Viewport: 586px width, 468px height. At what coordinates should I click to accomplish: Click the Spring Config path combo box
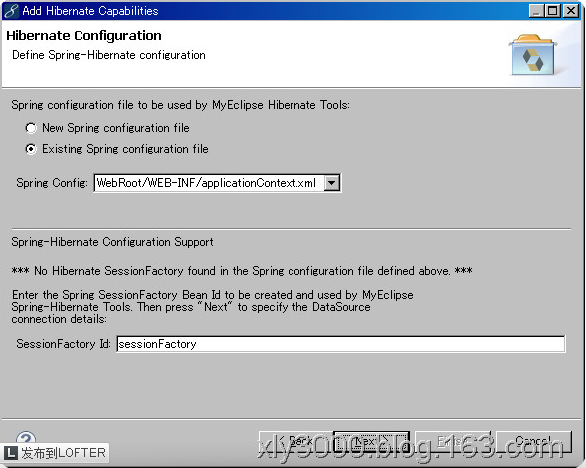pos(217,183)
